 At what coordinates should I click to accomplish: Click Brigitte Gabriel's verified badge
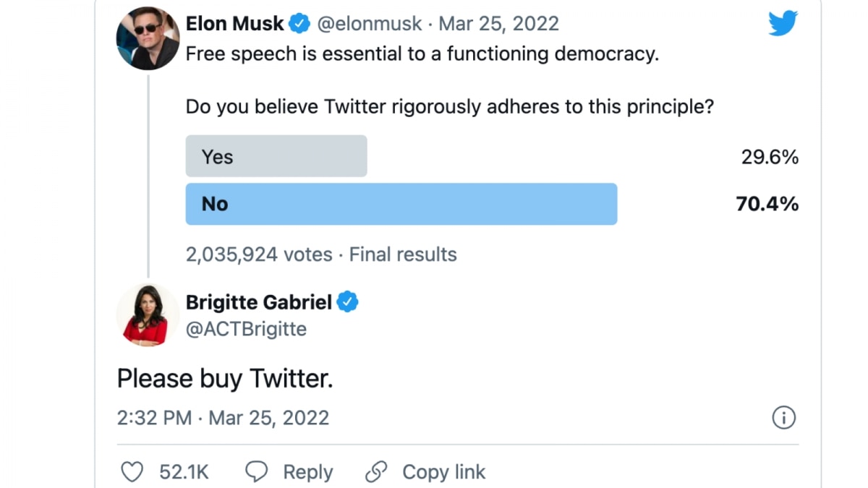coord(348,302)
